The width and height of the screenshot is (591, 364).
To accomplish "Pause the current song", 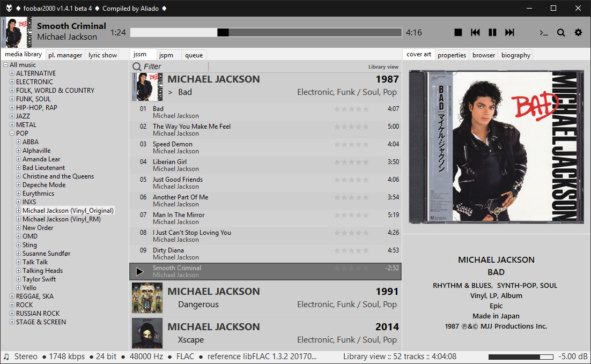I will pyautogui.click(x=492, y=33).
